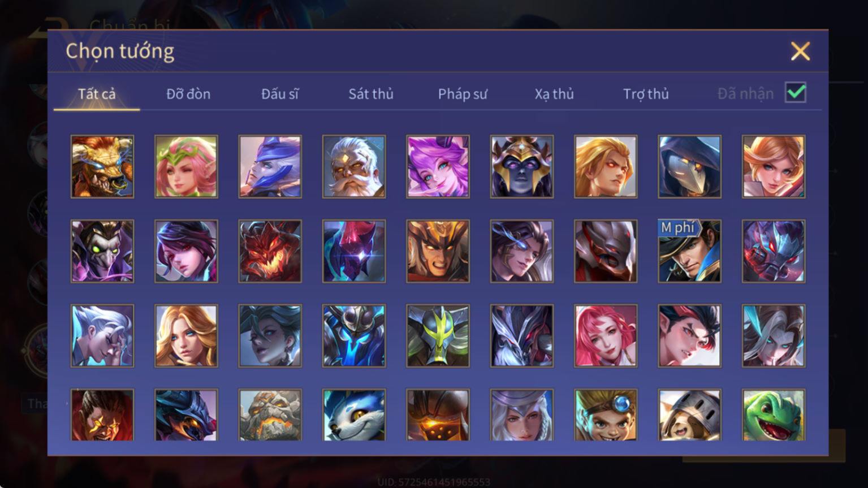The width and height of the screenshot is (868, 488).
Task: Close the 'Chọn tướng' dialog
Action: [800, 51]
